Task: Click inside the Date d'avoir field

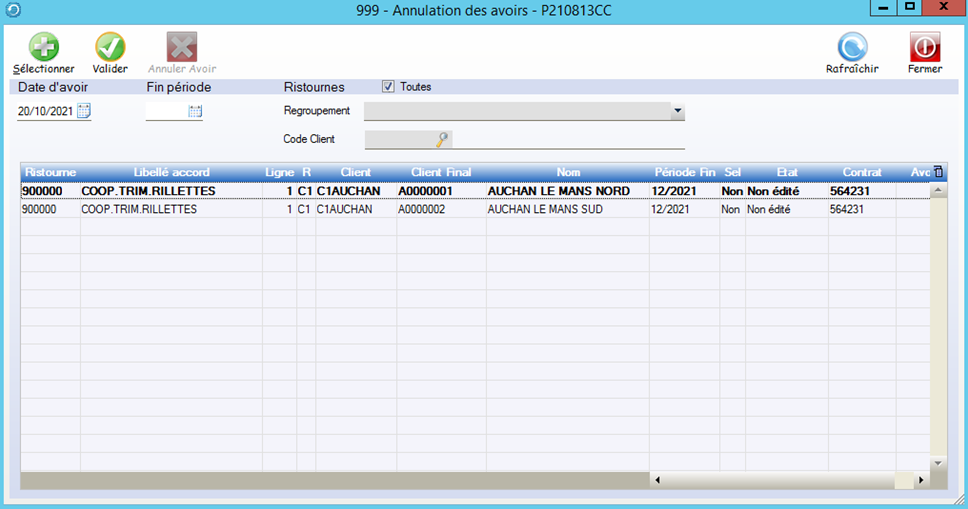Action: (x=46, y=111)
